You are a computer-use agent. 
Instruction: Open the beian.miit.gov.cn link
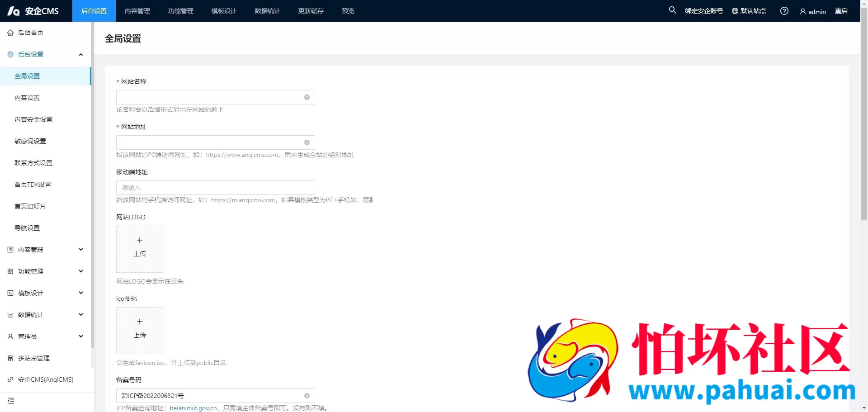193,408
